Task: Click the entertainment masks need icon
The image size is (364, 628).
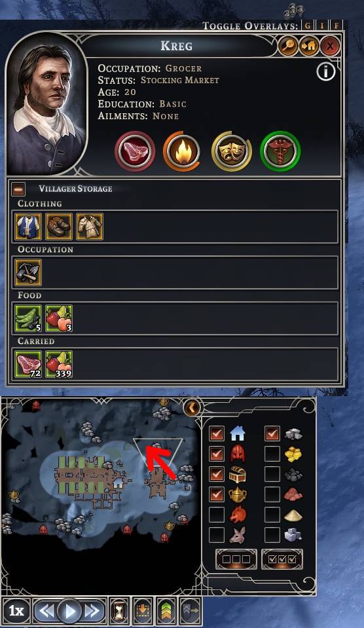Action: 232,151
